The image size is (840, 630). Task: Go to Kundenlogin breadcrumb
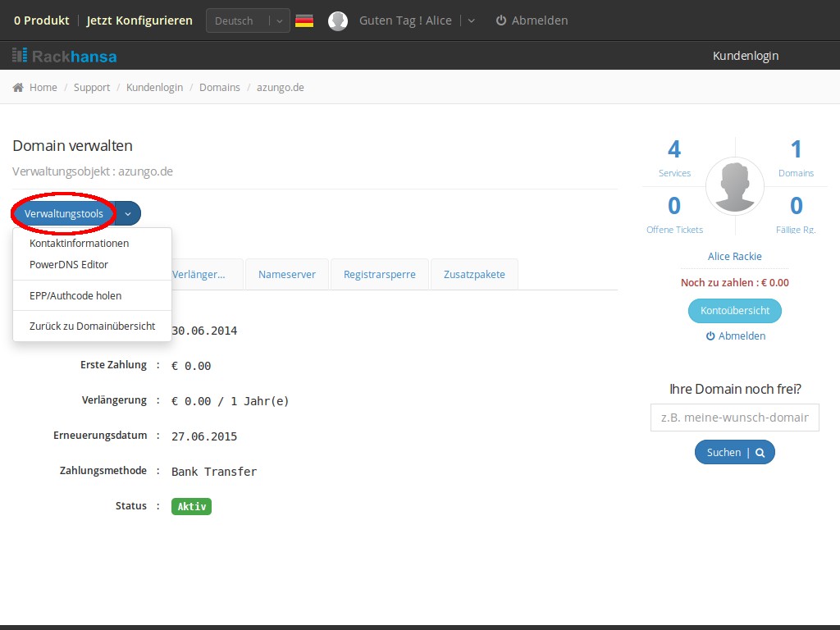(154, 87)
